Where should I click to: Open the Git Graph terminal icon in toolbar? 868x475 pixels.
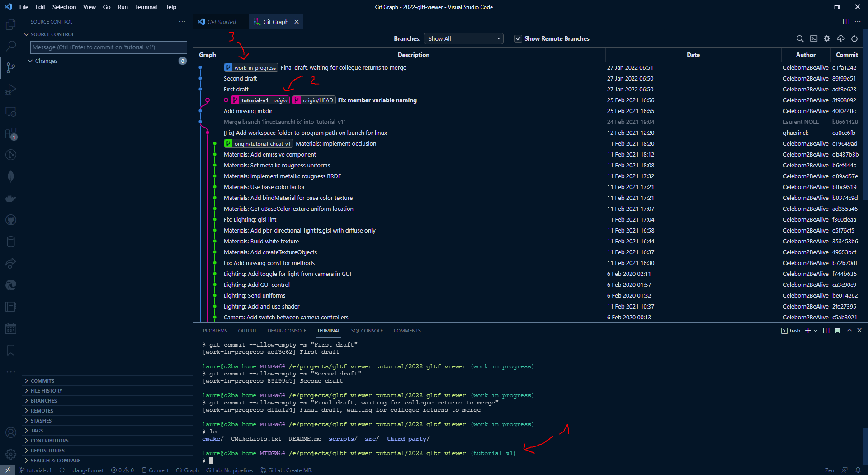tap(814, 39)
